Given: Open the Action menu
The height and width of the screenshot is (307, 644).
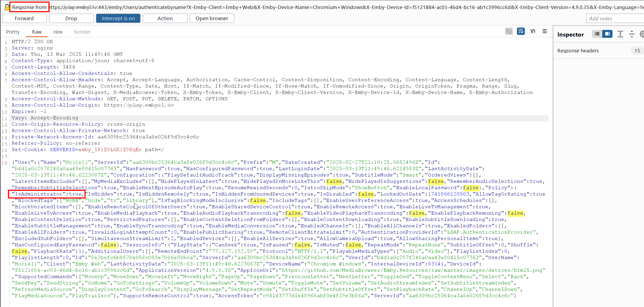Looking at the screenshot, I should (x=165, y=18).
